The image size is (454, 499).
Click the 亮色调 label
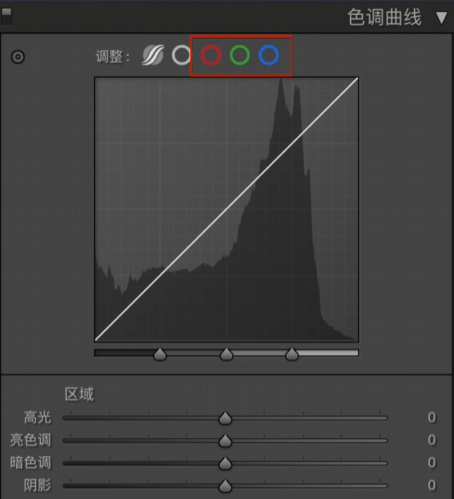(31, 440)
